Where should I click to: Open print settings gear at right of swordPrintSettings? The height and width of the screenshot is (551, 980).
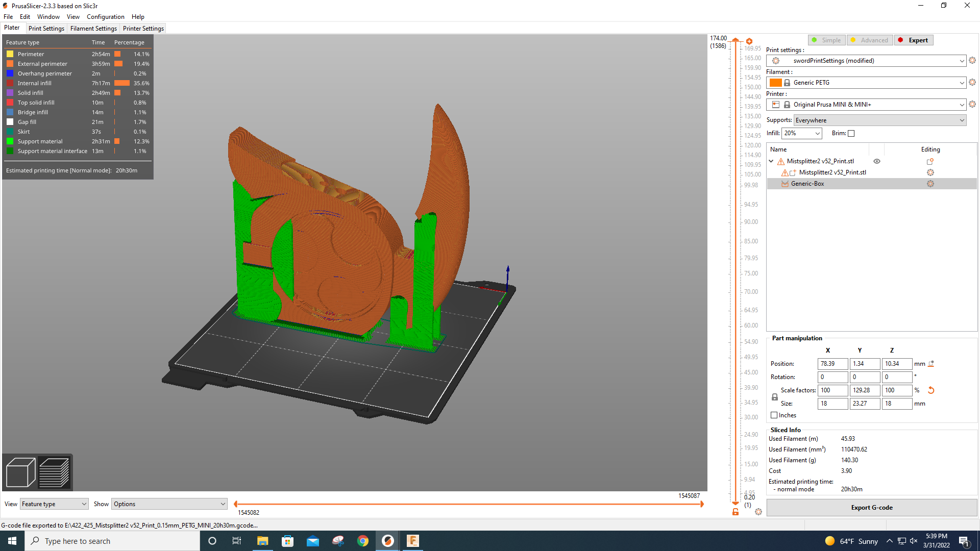point(972,60)
